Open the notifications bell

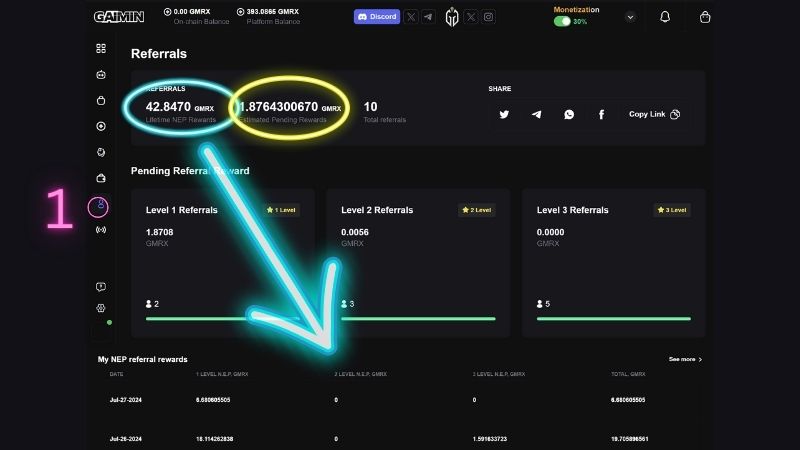(665, 17)
